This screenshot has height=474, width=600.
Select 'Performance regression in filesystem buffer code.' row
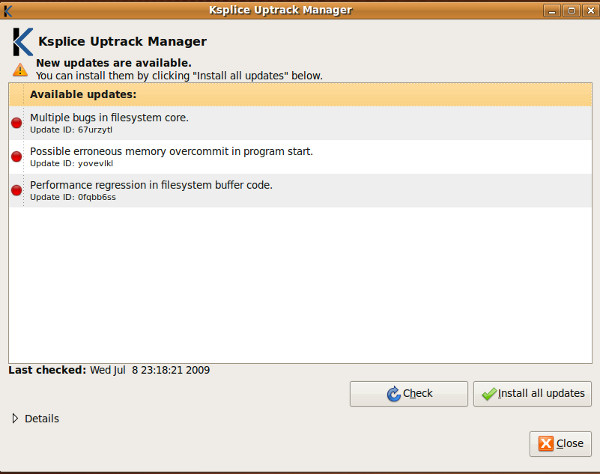(300, 190)
